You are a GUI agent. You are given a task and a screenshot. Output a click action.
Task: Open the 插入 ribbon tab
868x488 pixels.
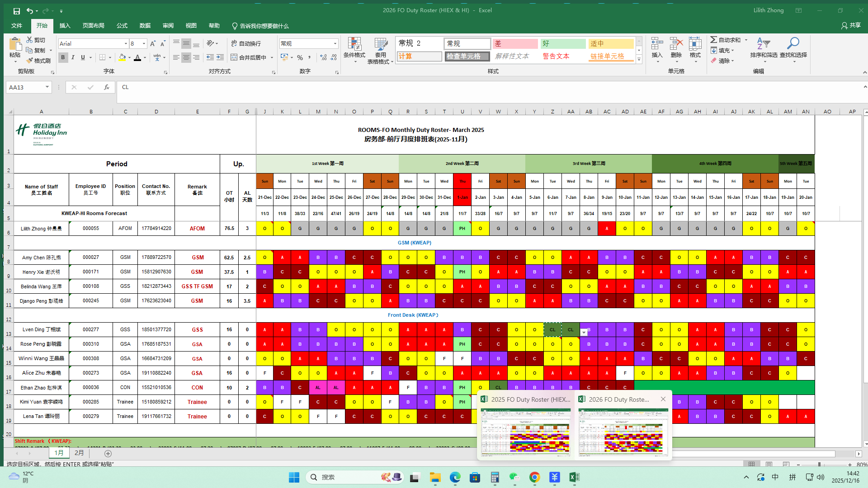pyautogui.click(x=65, y=26)
